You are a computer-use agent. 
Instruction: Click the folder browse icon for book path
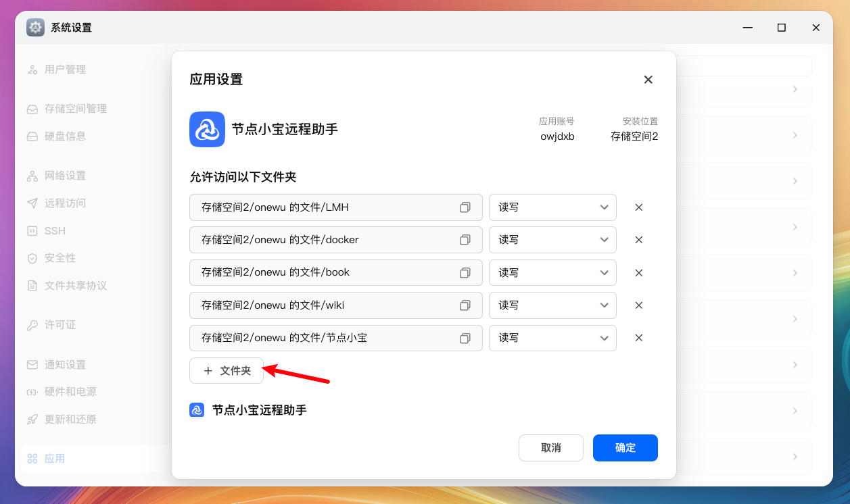[x=465, y=273]
